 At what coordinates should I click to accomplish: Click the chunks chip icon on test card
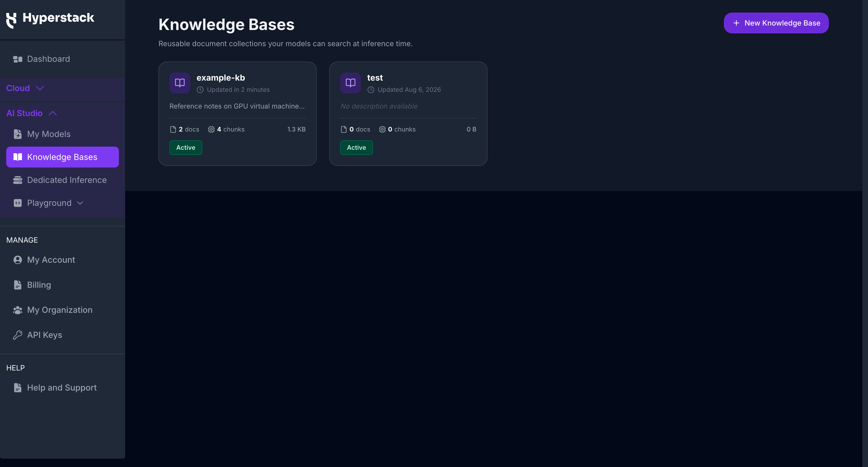click(382, 129)
